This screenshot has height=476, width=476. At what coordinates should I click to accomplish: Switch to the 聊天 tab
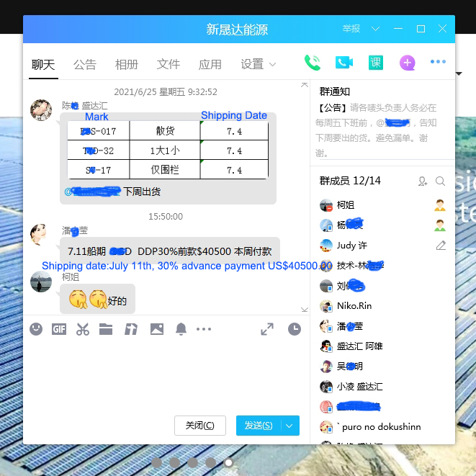tap(43, 65)
